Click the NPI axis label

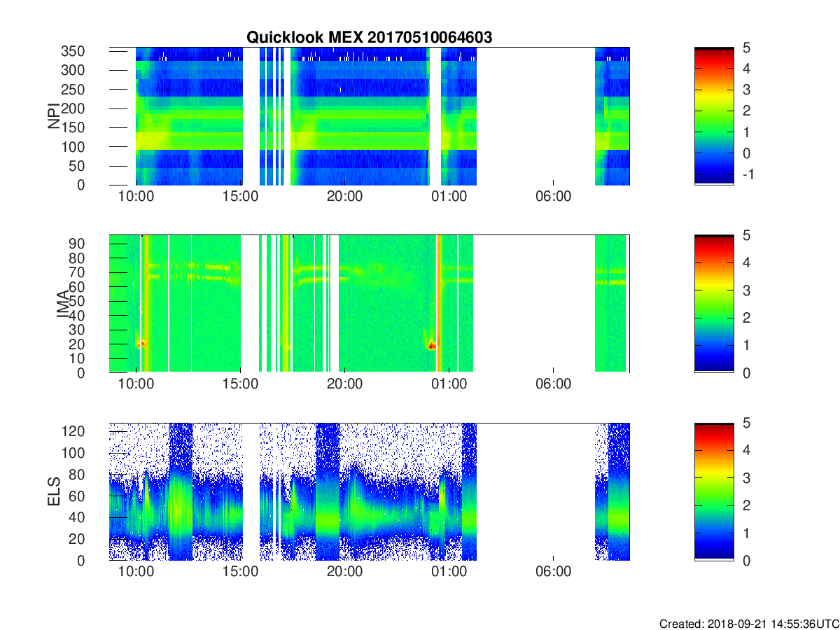pos(54,116)
